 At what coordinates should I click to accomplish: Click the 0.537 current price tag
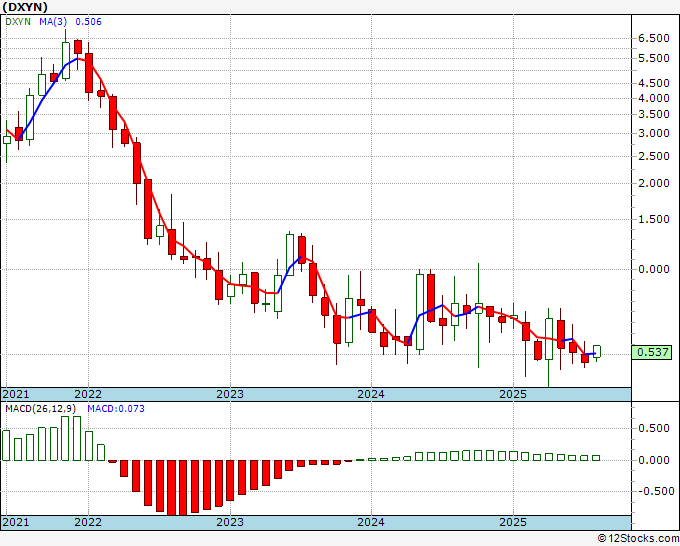651,352
